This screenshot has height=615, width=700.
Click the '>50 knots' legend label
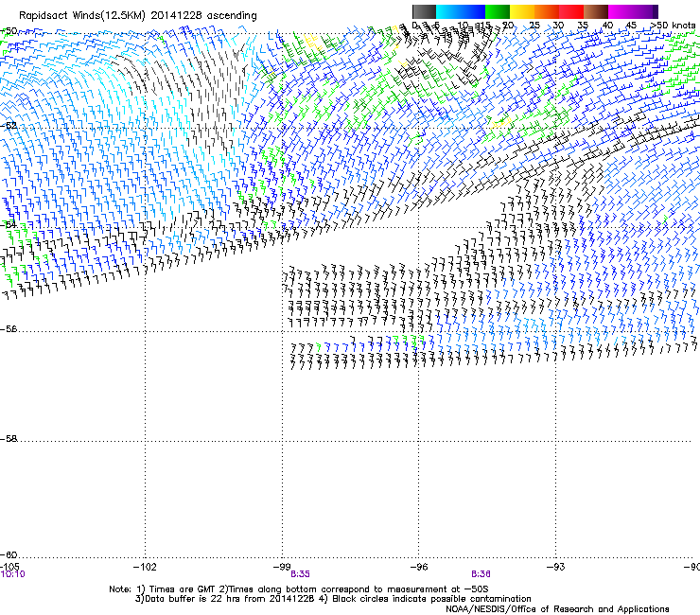pyautogui.click(x=674, y=26)
